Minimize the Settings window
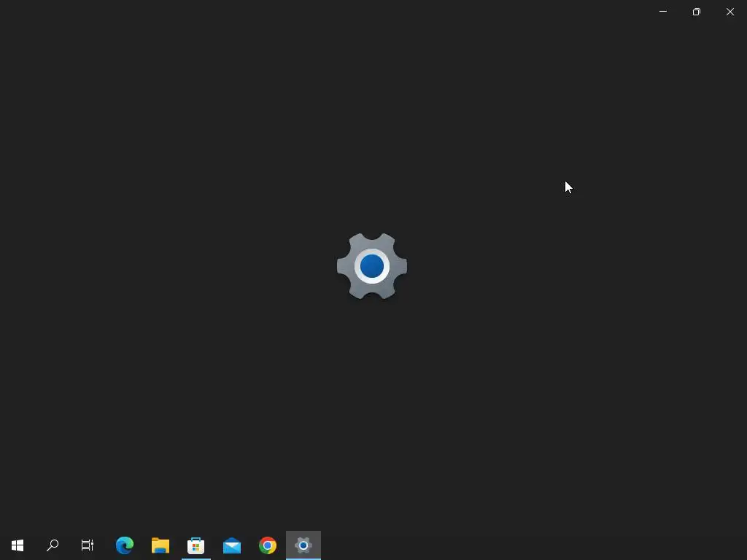The width and height of the screenshot is (747, 560). [x=663, y=12]
